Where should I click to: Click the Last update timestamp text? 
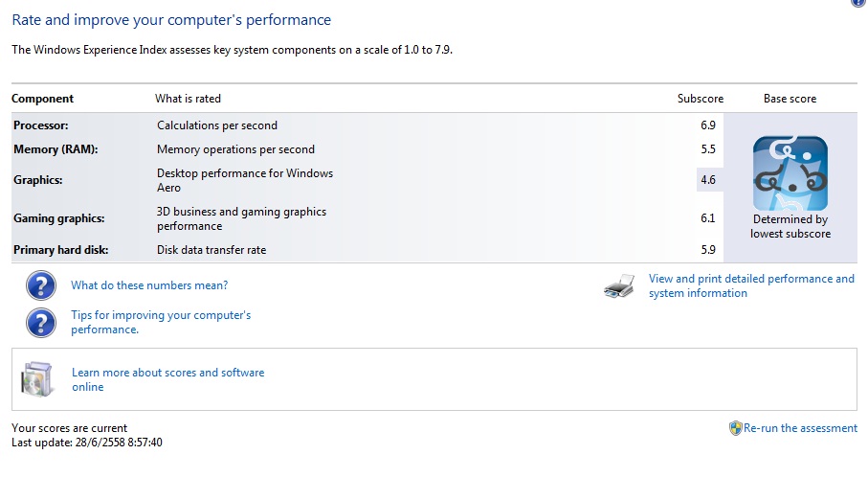pos(87,443)
